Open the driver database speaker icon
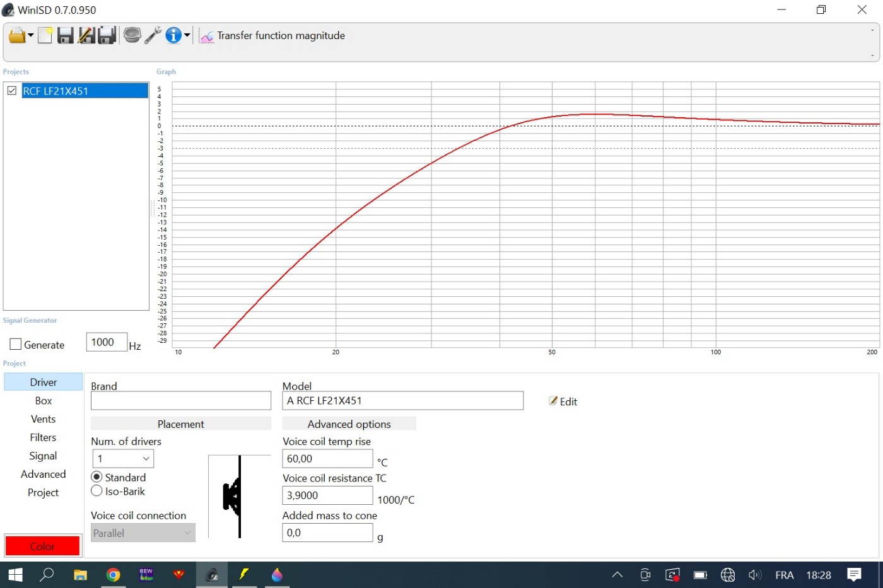883x588 pixels. pos(132,35)
